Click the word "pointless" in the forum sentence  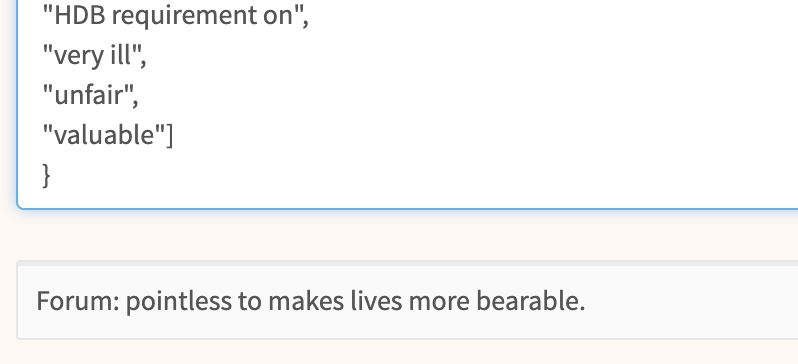tap(178, 301)
